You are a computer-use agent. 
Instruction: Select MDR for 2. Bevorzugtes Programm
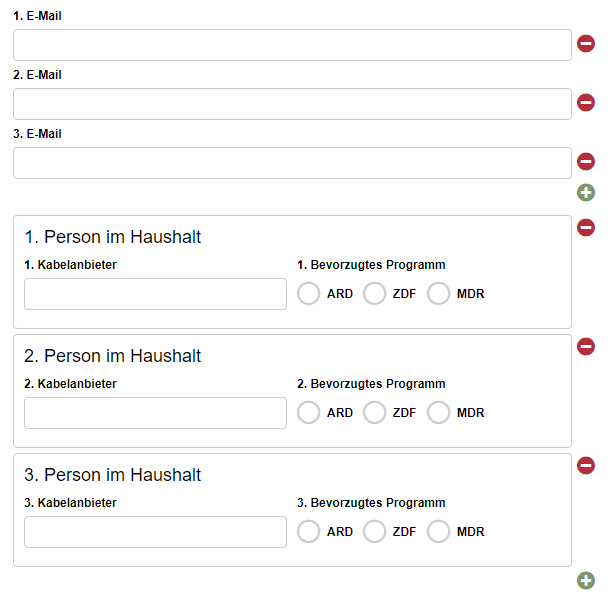438,412
